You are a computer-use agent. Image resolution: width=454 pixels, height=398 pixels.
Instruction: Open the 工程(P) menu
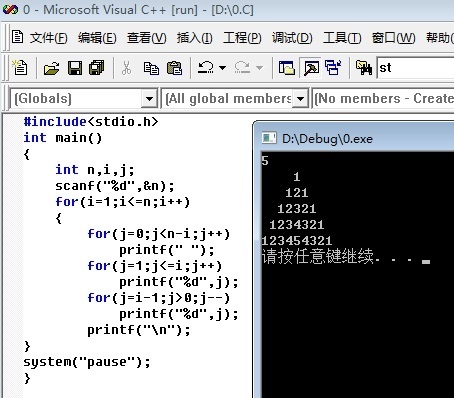[242, 38]
